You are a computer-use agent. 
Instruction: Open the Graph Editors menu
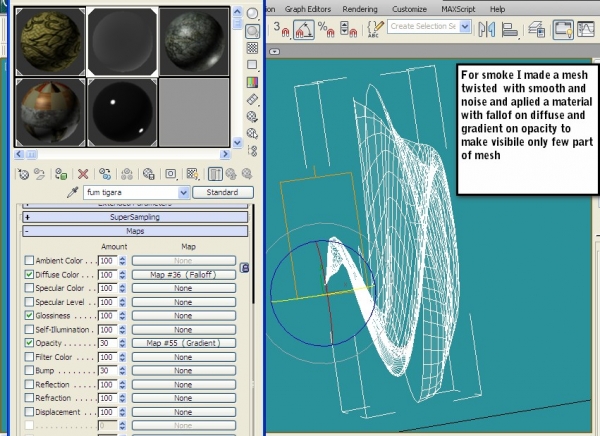308,9
